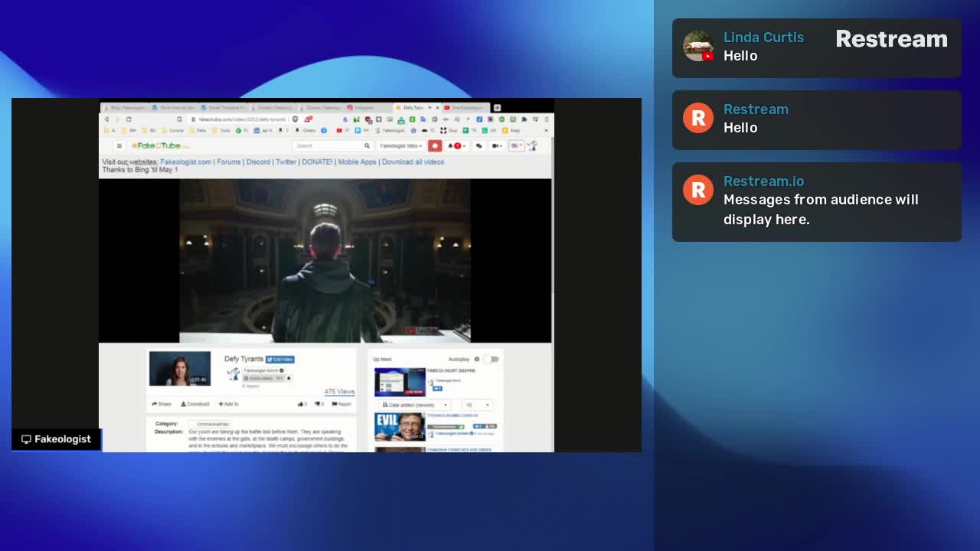Click the bookmark page icon in address bar
This screenshot has width=980, height=551.
pyautogui.click(x=179, y=119)
